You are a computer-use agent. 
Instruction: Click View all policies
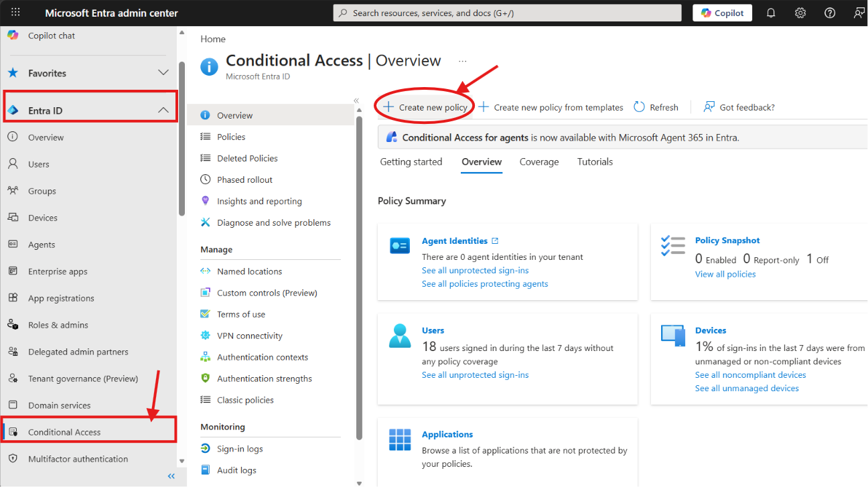(725, 274)
